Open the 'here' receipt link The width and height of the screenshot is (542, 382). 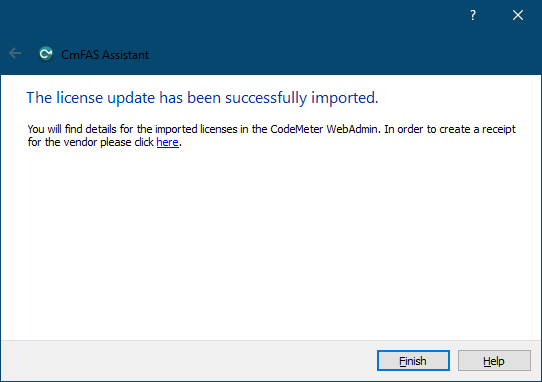click(x=168, y=142)
